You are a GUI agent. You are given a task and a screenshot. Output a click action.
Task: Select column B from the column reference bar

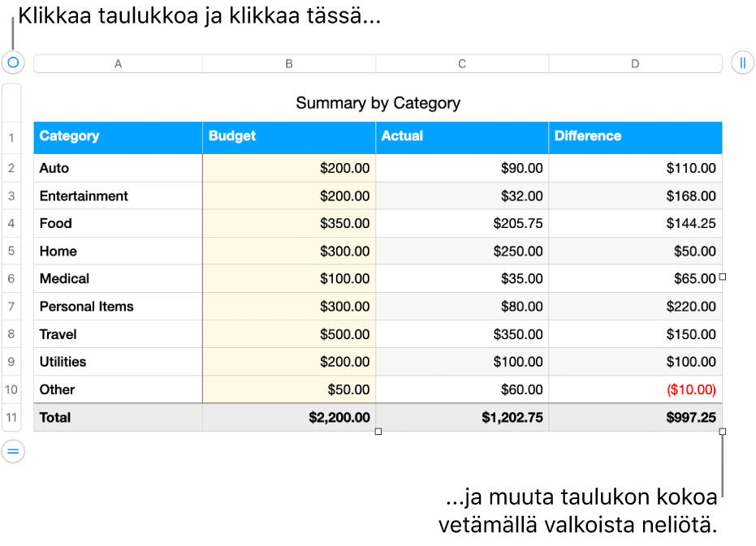(288, 62)
